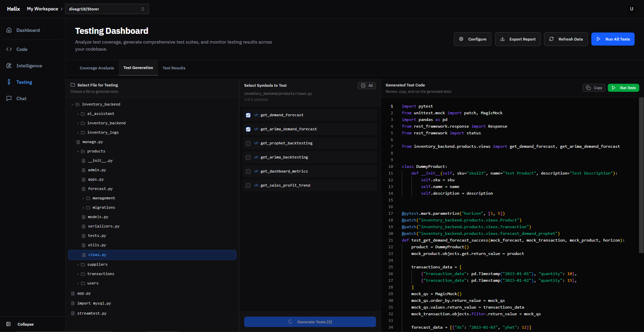Viewport: 644px width, 332px height.
Task: Click the Collapse sidebar icon
Action: (9, 324)
